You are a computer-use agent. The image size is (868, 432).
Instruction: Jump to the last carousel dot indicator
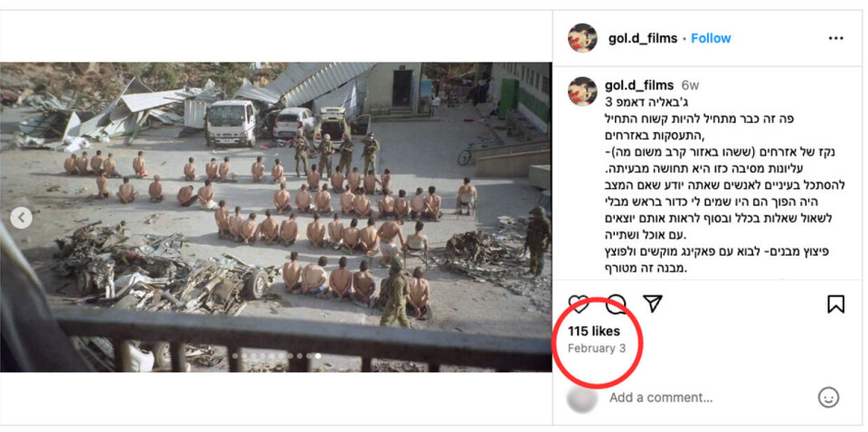(x=317, y=356)
